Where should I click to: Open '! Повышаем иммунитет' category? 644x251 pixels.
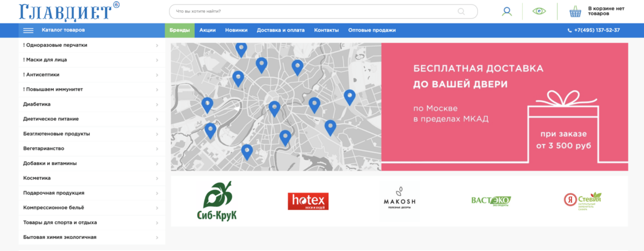(91, 90)
